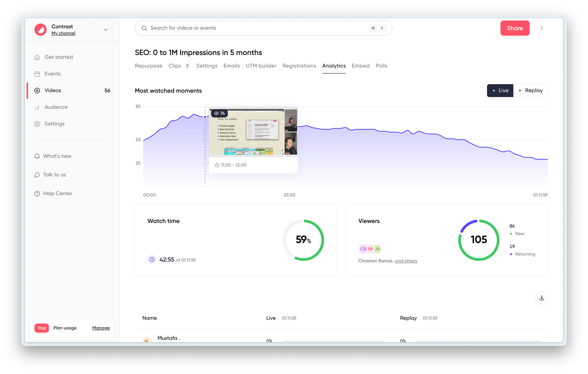Open the Clips tab
Image resolution: width=588 pixels, height=374 pixels.
[175, 66]
